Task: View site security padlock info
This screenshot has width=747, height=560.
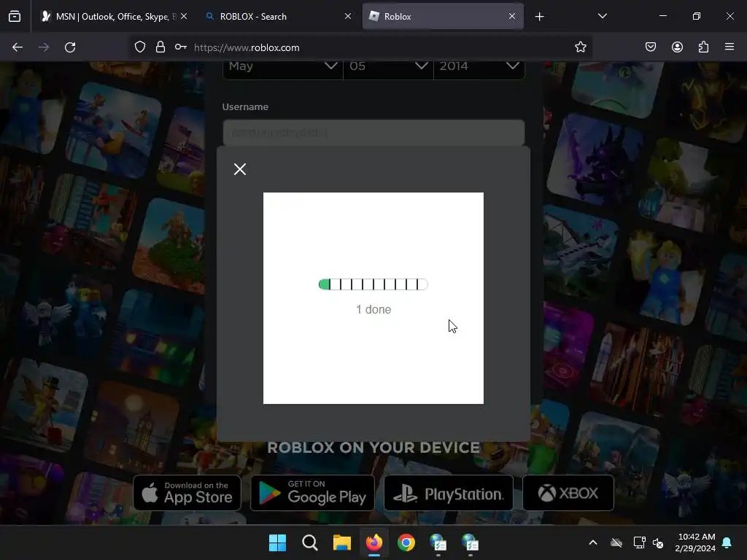Action: point(160,47)
